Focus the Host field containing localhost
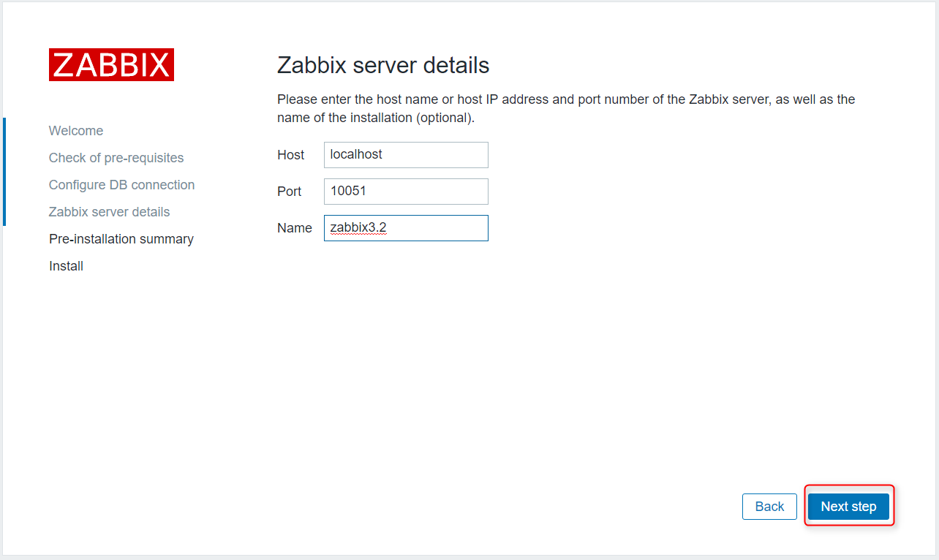The height and width of the screenshot is (560, 939). coord(406,155)
